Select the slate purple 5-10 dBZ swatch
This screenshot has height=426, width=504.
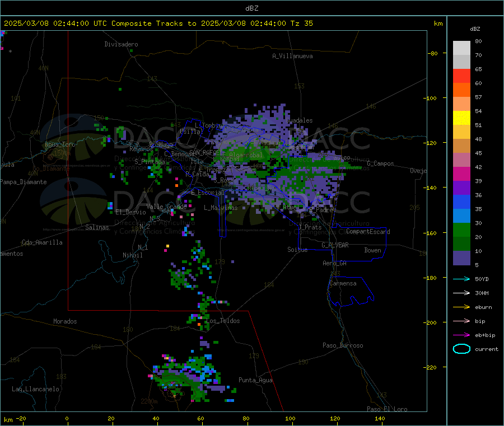pyautogui.click(x=461, y=258)
